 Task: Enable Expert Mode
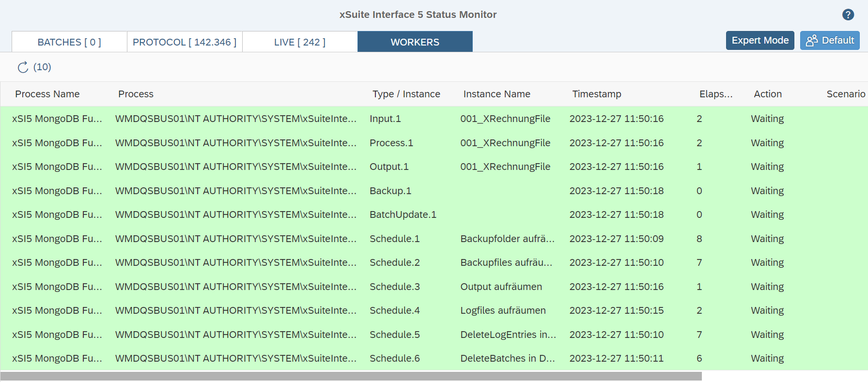point(760,41)
